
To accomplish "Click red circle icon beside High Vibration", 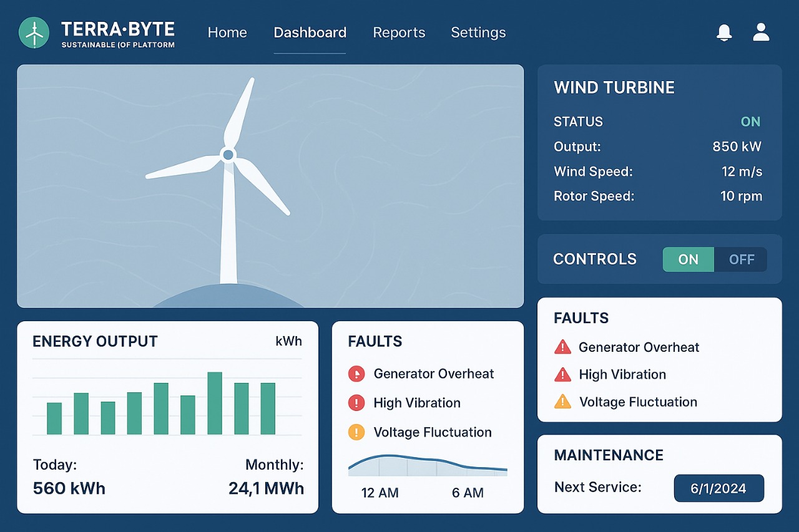I will coord(356,403).
